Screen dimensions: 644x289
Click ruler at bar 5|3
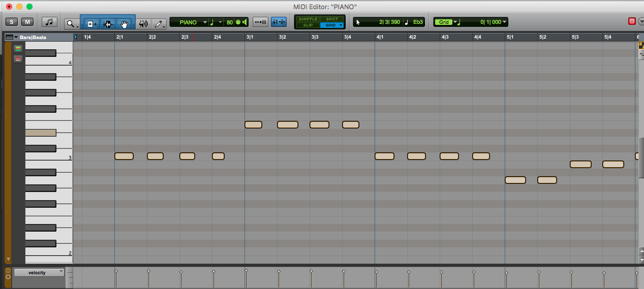coord(575,37)
